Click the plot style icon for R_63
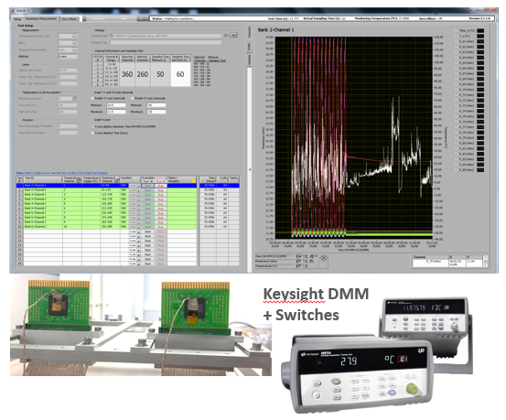This screenshot has width=506, height=420. point(480,52)
